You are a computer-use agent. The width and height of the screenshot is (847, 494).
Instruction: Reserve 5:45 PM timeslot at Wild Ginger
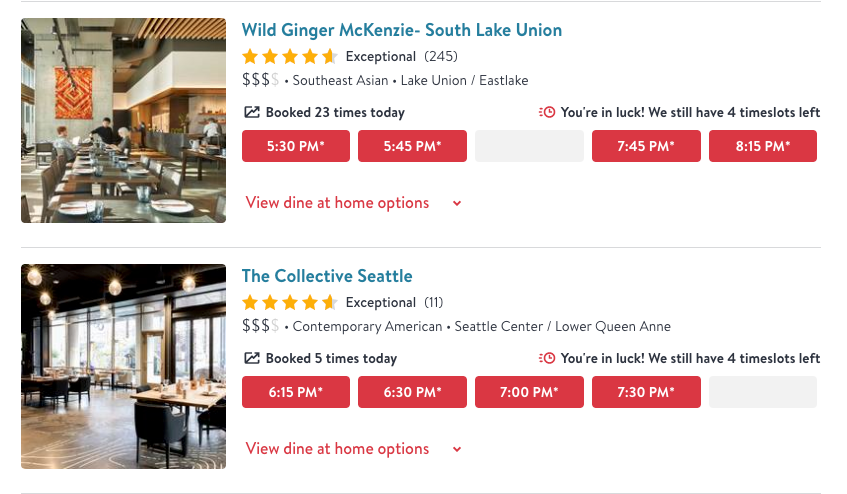coord(412,146)
